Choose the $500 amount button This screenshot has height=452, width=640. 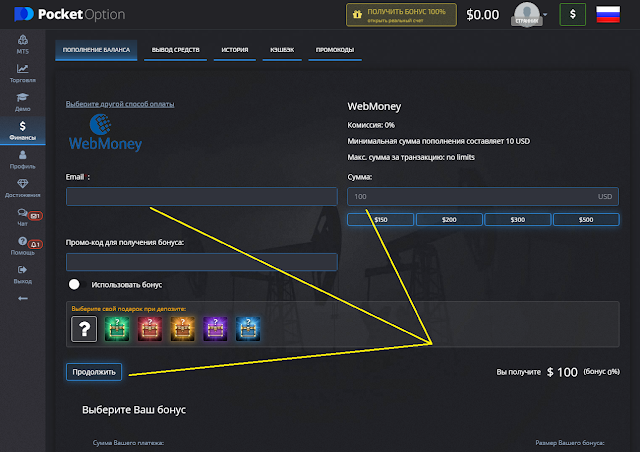[x=586, y=220]
